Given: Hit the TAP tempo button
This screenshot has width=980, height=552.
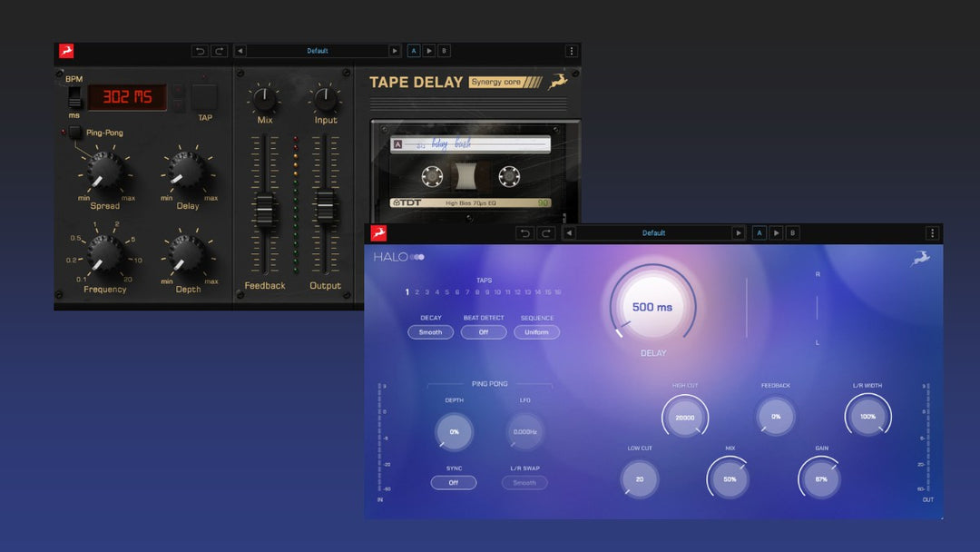Looking at the screenshot, I should click(x=204, y=97).
